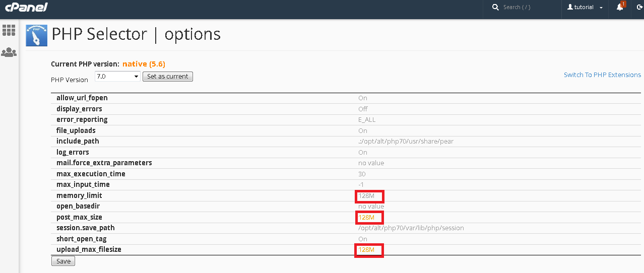Change the display_errors Off value
Image resolution: width=644 pixels, height=273 pixels.
point(363,109)
